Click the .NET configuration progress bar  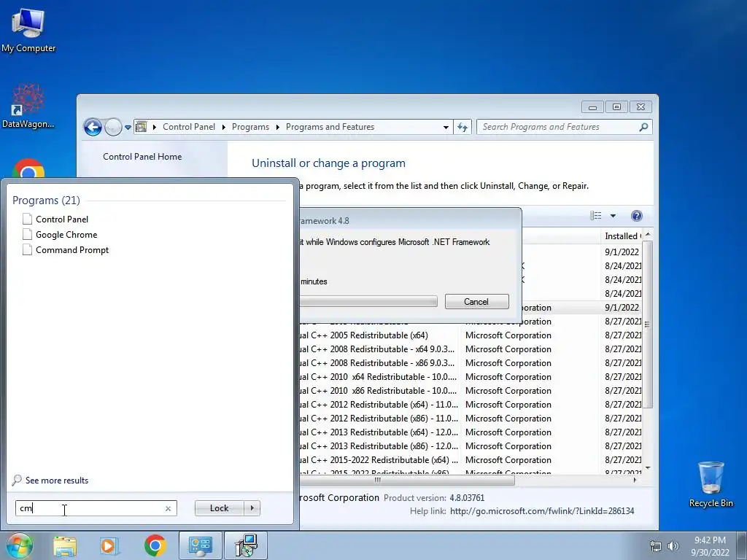[368, 301]
